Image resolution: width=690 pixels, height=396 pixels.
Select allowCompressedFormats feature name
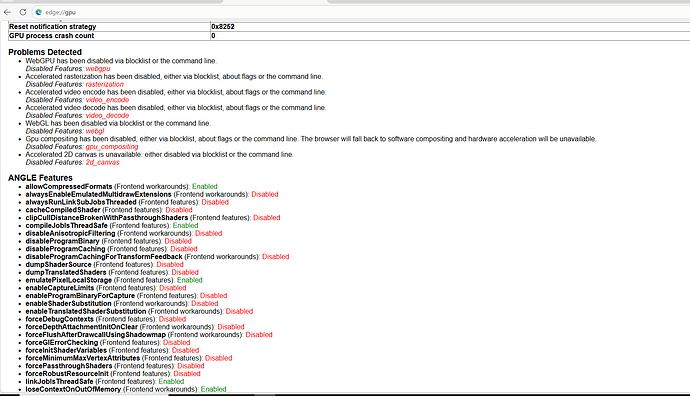pyautogui.click(x=69, y=187)
